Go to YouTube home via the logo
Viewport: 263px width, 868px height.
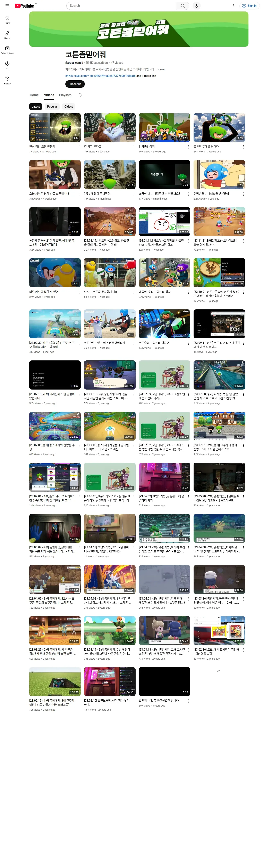click(x=24, y=6)
